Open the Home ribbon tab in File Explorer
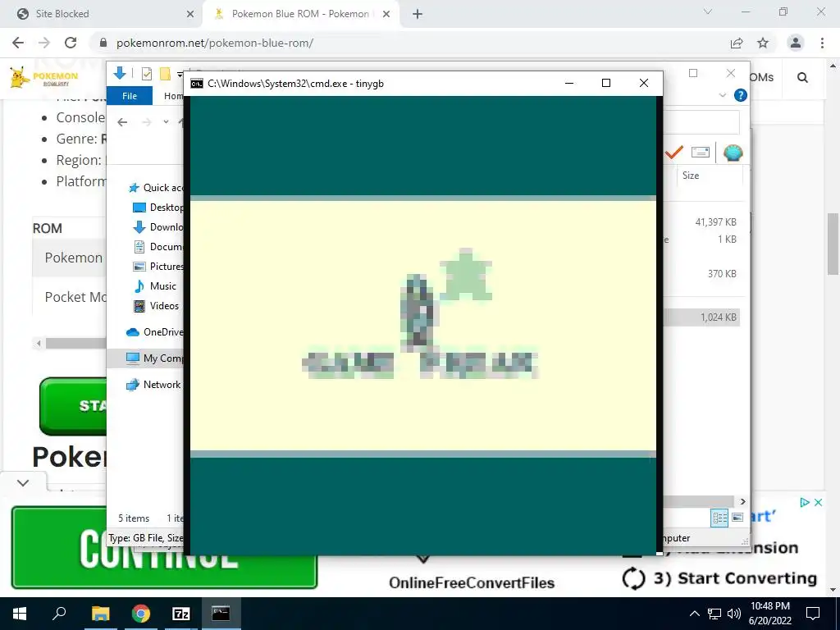 [173, 96]
